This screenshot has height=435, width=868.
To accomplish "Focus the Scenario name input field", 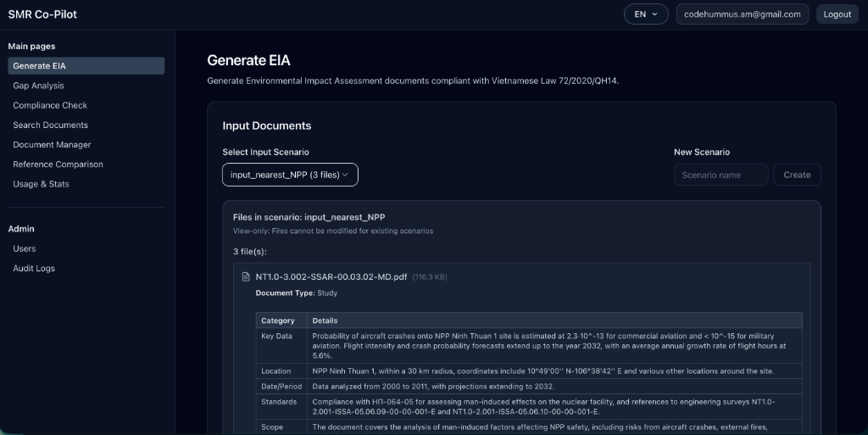I will pos(721,175).
